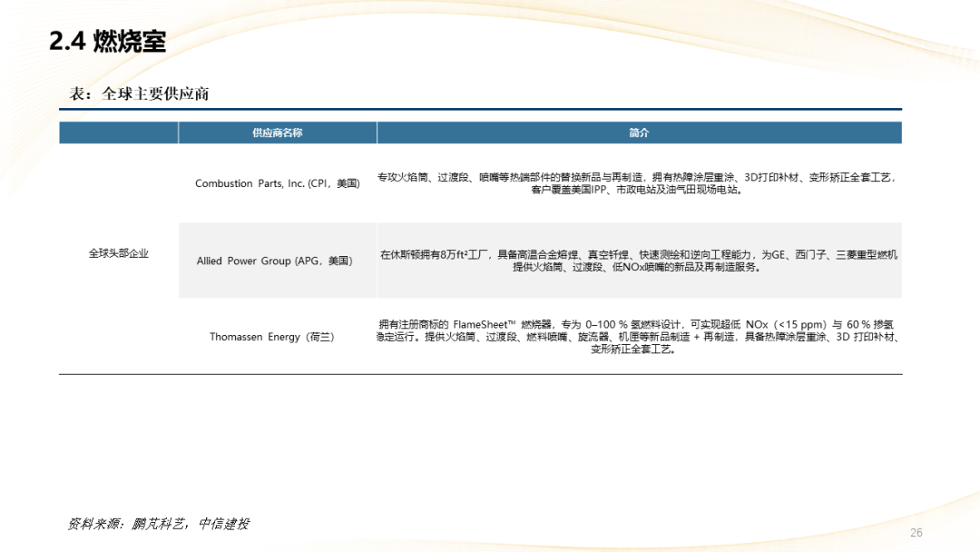Click the Thomassen Energy (荷兰) supplier name

[272, 337]
